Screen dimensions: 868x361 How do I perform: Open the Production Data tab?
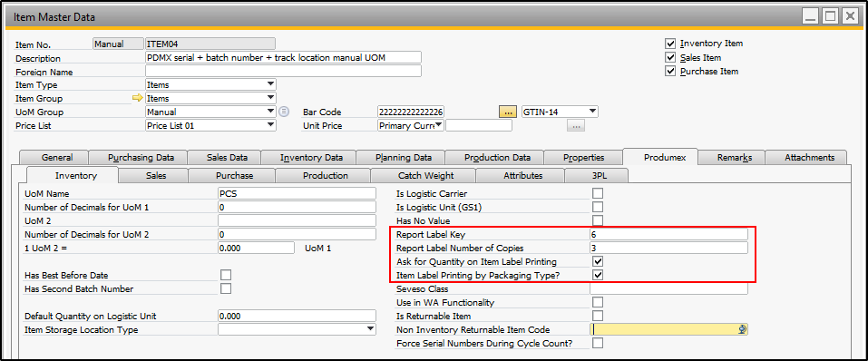click(497, 157)
